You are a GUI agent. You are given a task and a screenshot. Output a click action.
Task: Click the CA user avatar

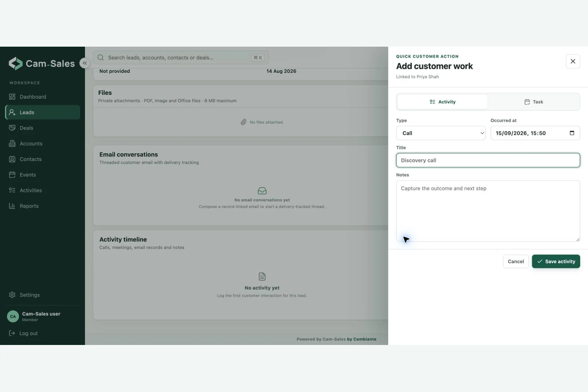pos(13,316)
